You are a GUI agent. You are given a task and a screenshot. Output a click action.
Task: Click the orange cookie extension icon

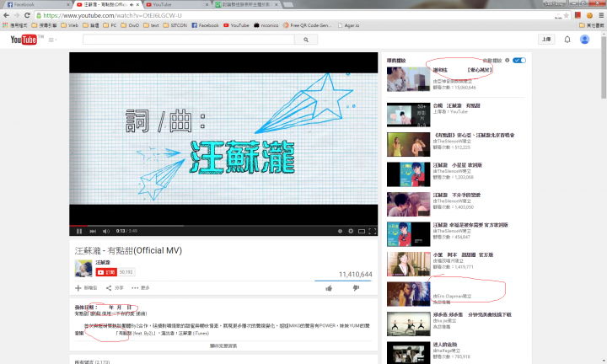[589, 15]
